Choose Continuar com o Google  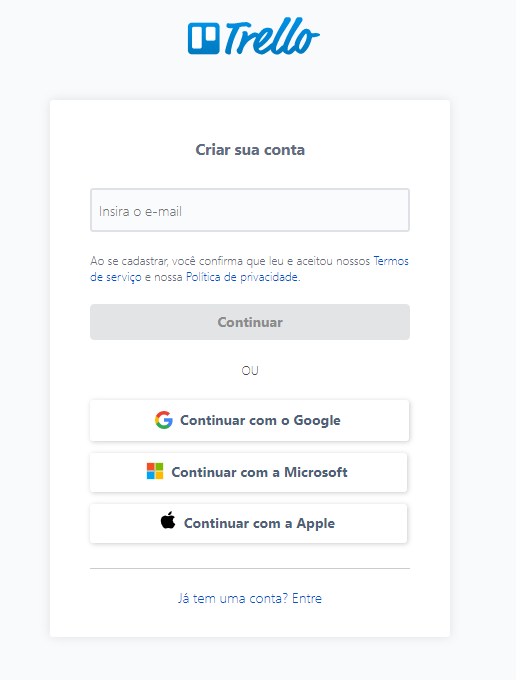pyautogui.click(x=249, y=420)
